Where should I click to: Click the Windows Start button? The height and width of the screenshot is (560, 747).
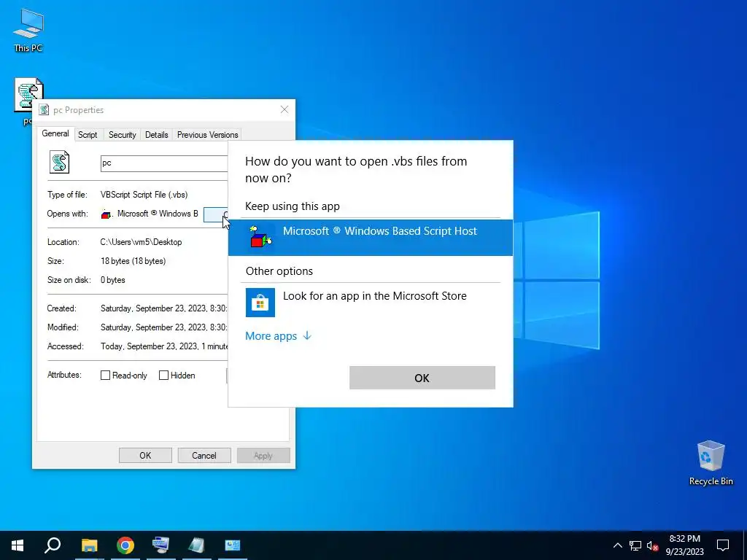click(x=18, y=545)
